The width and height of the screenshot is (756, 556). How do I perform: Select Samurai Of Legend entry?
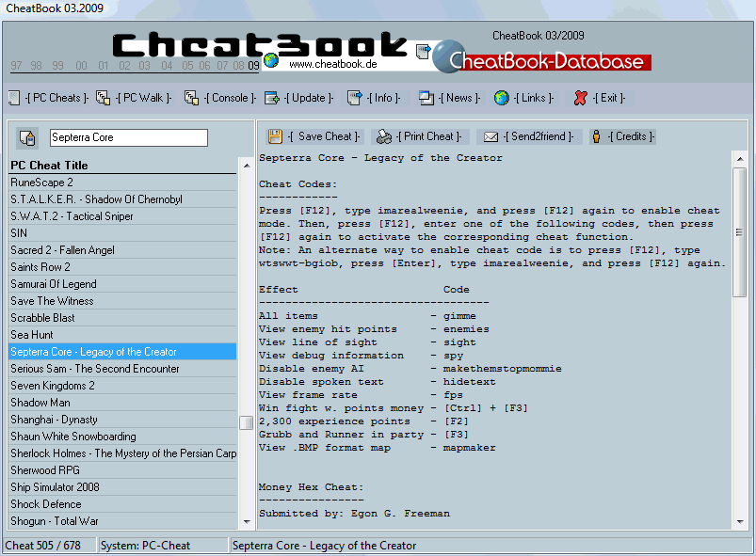pyautogui.click(x=123, y=284)
